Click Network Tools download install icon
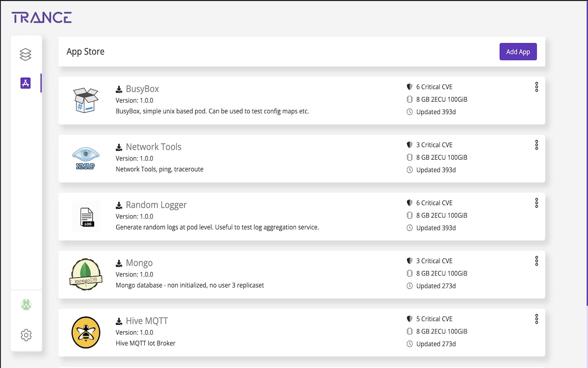 point(119,147)
